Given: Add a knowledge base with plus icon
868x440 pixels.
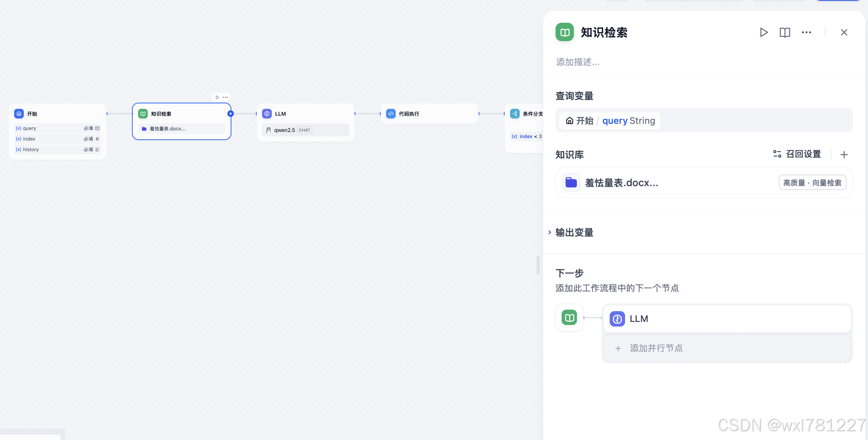Looking at the screenshot, I should [x=844, y=155].
